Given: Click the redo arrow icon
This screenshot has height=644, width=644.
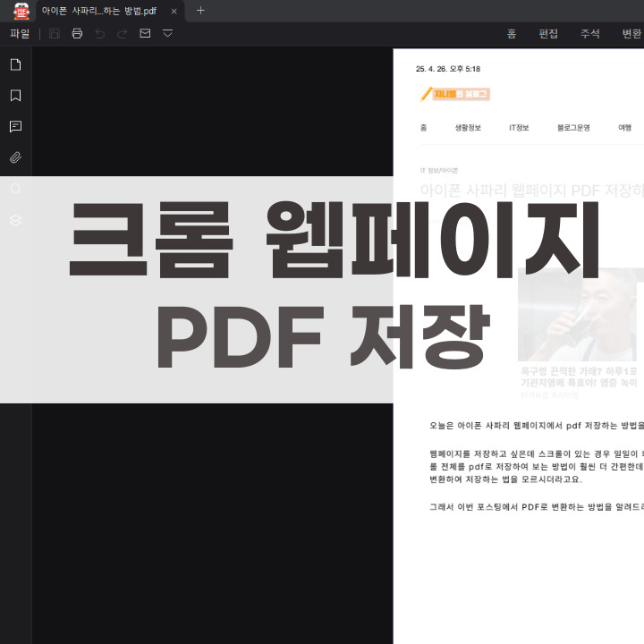Looking at the screenshot, I should tap(122, 33).
